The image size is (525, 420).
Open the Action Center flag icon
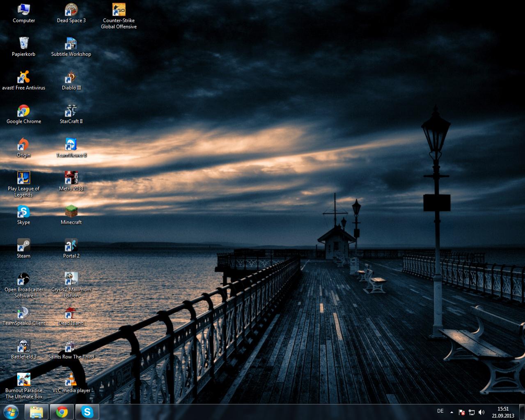coord(462,412)
